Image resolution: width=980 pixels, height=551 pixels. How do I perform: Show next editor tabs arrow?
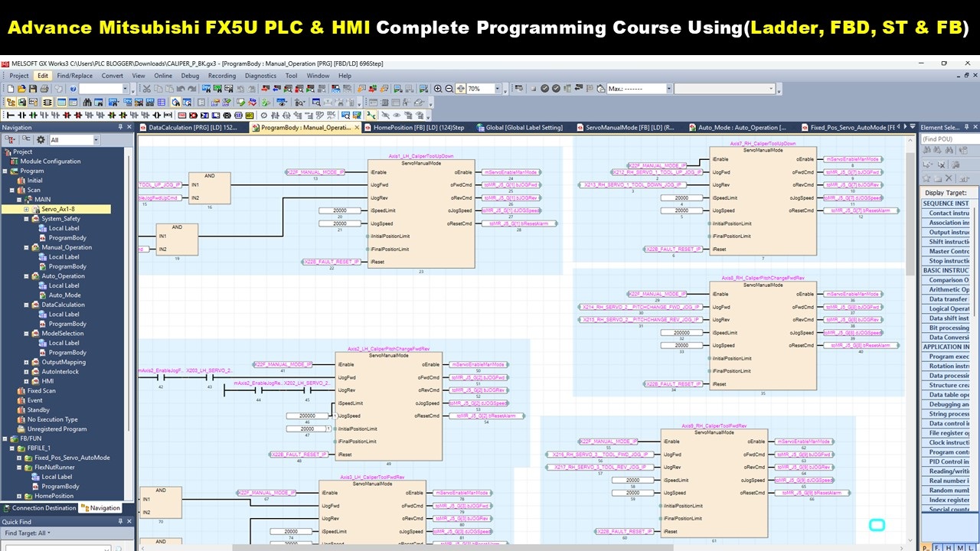click(x=905, y=127)
